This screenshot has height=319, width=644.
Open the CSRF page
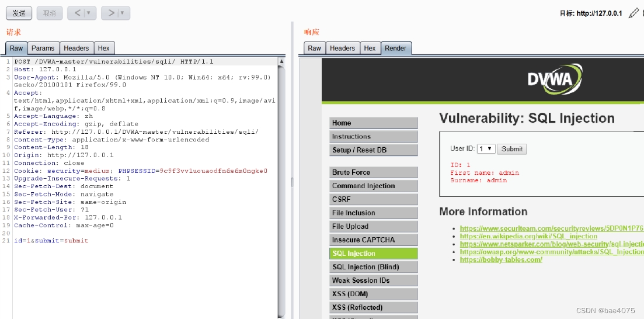pyautogui.click(x=373, y=199)
